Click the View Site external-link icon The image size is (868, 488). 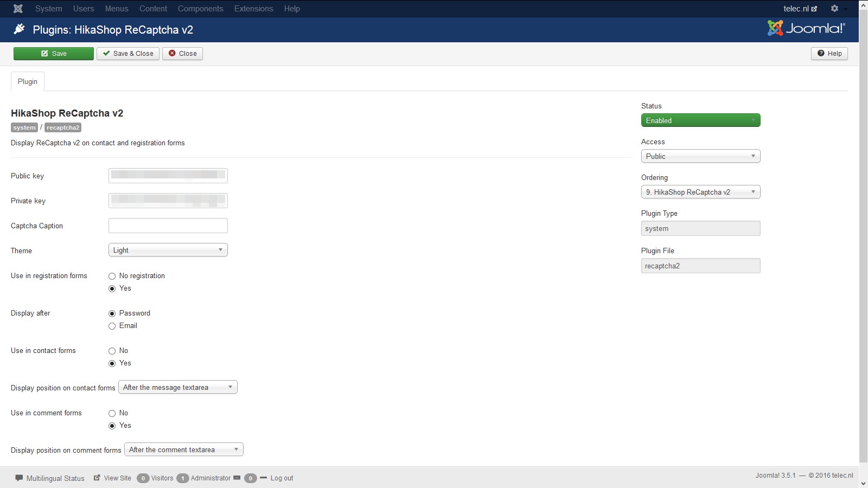coord(97,478)
